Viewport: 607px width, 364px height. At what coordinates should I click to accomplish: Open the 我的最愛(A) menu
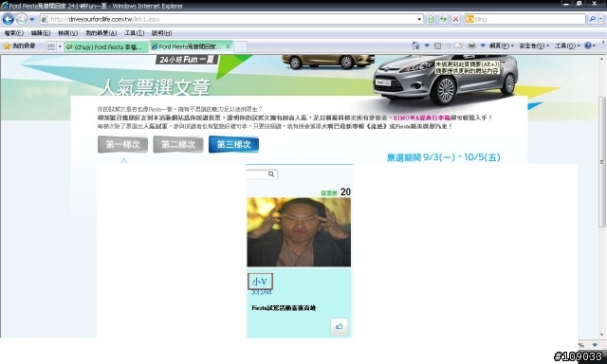(101, 33)
